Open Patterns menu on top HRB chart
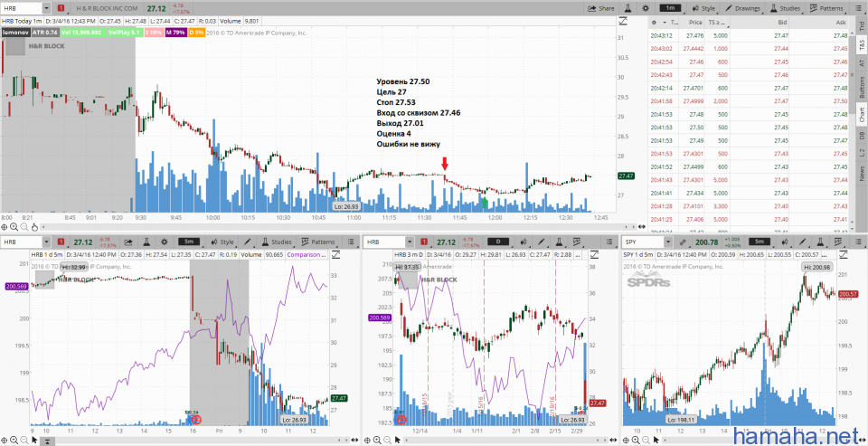This screenshot has height=446, width=868. point(826,8)
